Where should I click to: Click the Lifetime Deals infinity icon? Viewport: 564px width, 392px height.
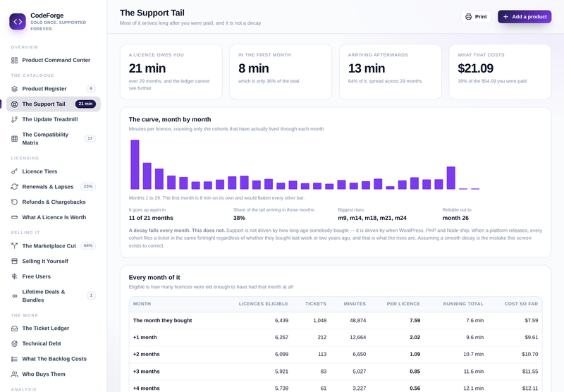tap(14, 295)
